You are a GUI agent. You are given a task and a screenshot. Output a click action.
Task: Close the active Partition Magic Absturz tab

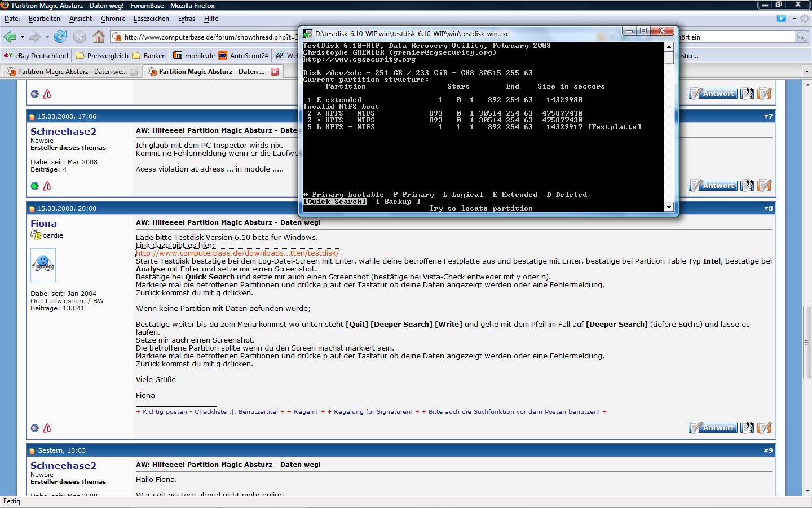coord(275,72)
